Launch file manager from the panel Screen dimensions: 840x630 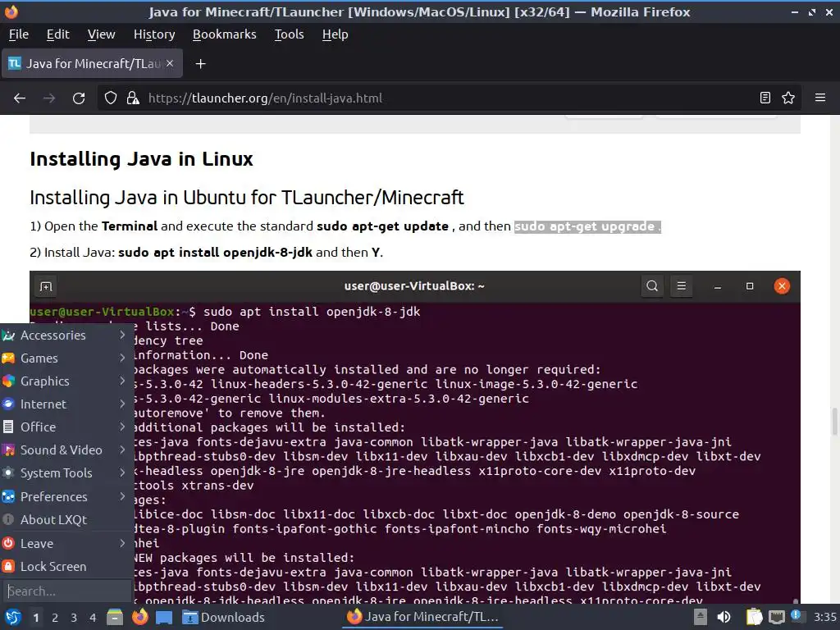pos(115,617)
